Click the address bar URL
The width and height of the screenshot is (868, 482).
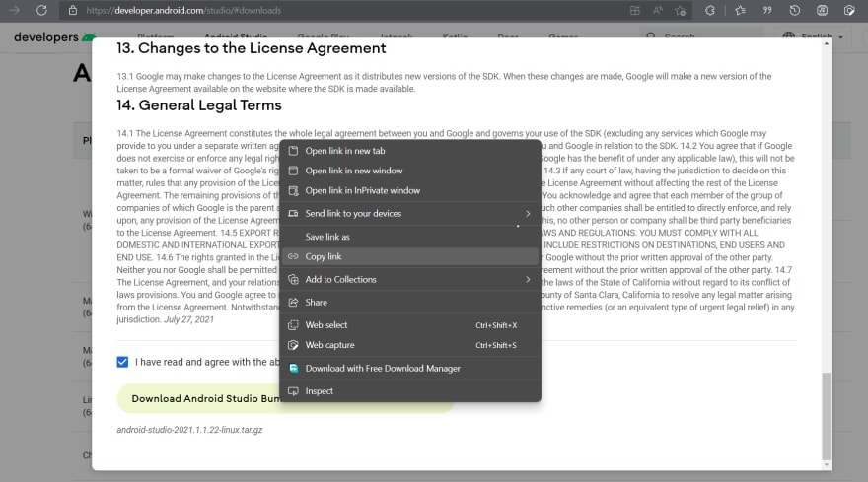183,10
